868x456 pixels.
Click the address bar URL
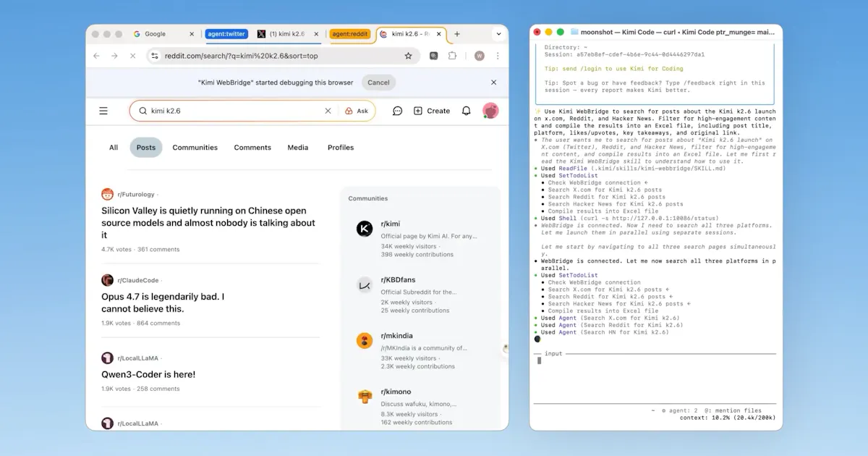pyautogui.click(x=241, y=56)
